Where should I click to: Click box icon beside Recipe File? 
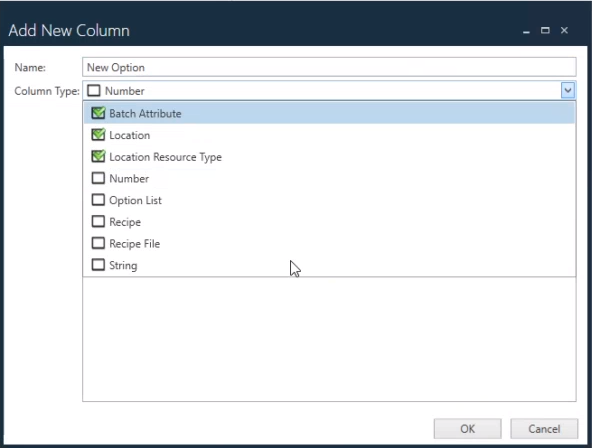[98, 243]
